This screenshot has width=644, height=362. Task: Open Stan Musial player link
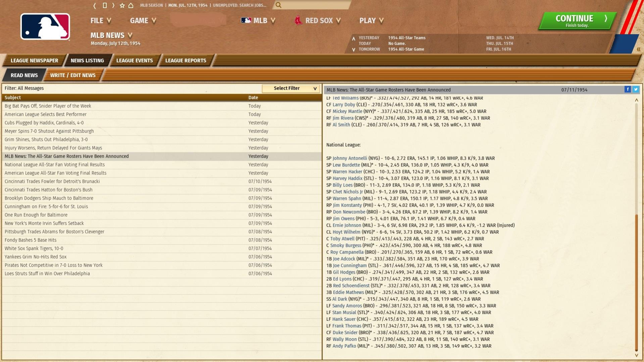(344, 312)
